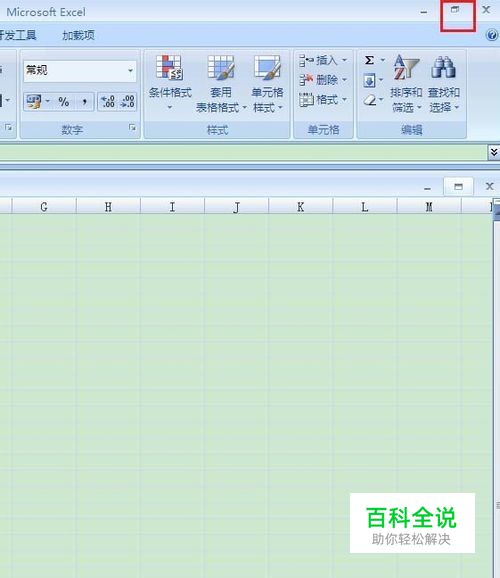Click the Clear eraser icon
500x578 pixels.
point(369,100)
